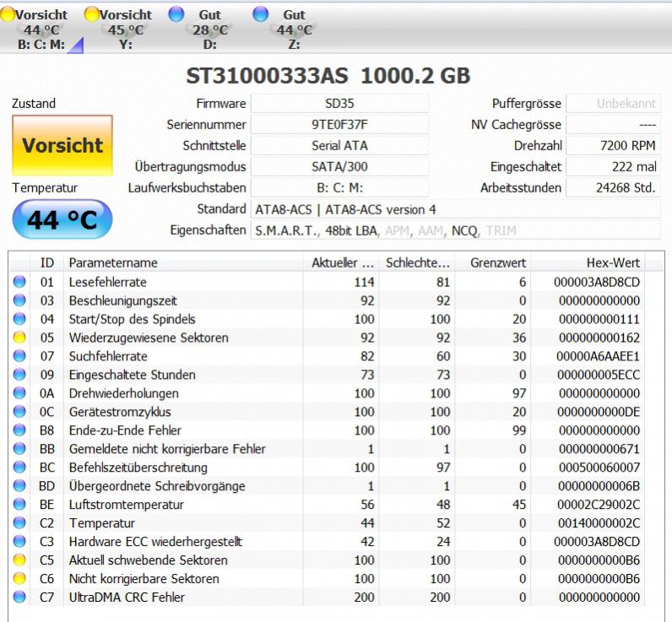Click the blue icon for Gemeldete nicht korrigierbare Fehler

tap(19, 448)
